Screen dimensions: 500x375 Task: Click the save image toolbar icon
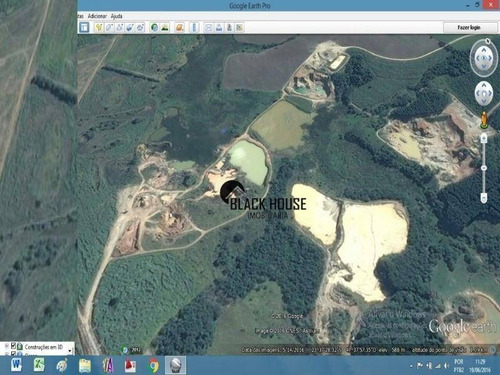pyautogui.click(x=229, y=27)
